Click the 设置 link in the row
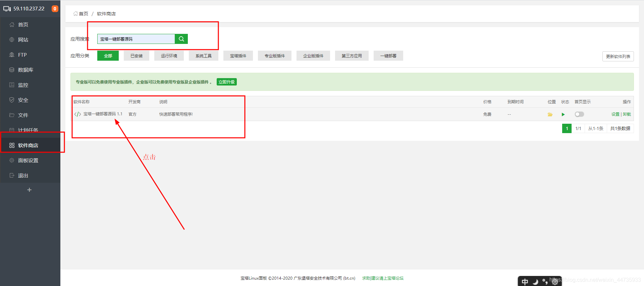The height and width of the screenshot is (286, 644). click(615, 114)
